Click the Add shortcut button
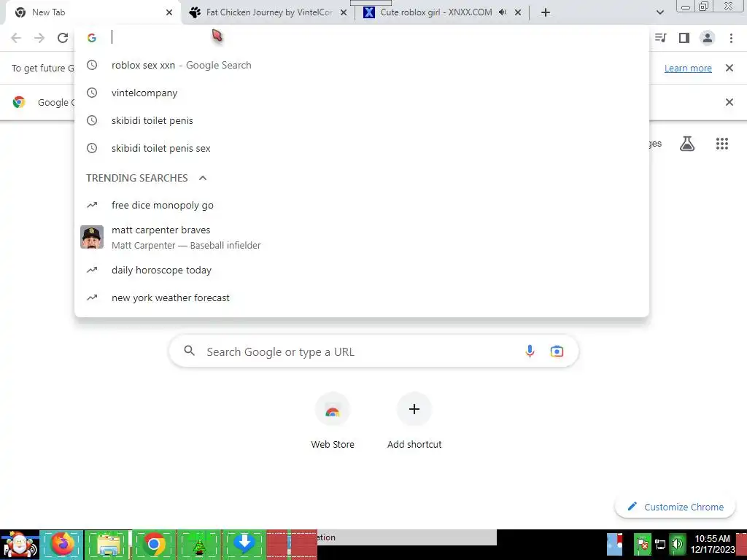The height and width of the screenshot is (560, 747). coord(414,421)
